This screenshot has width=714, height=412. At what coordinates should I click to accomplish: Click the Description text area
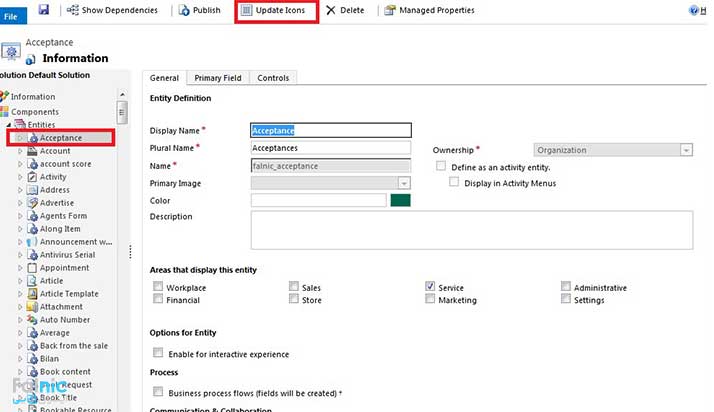[x=472, y=230]
